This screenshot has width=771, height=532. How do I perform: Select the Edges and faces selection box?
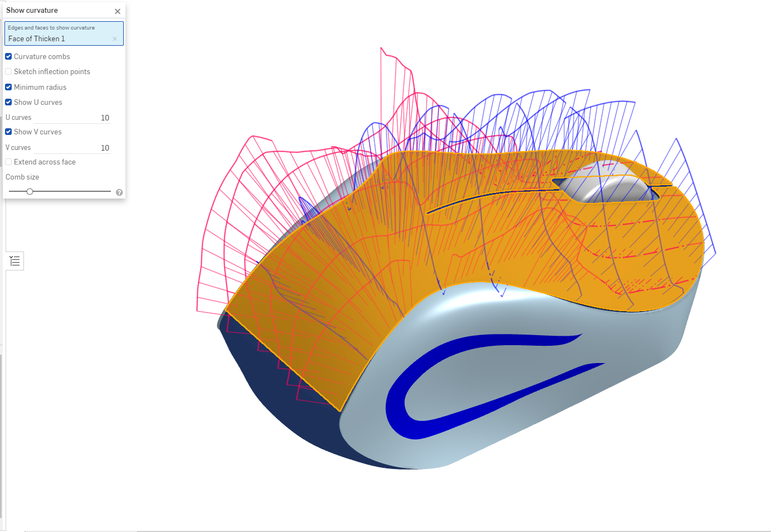pos(64,33)
